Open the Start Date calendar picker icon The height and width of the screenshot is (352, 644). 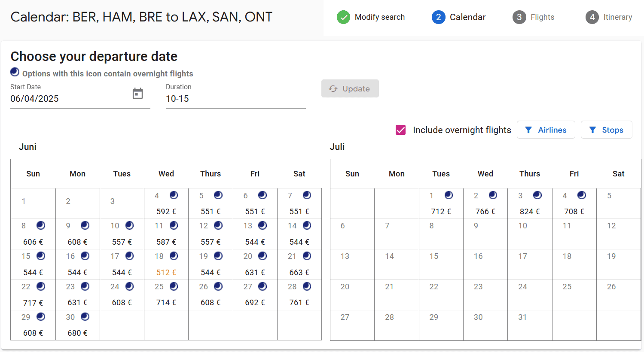click(137, 94)
